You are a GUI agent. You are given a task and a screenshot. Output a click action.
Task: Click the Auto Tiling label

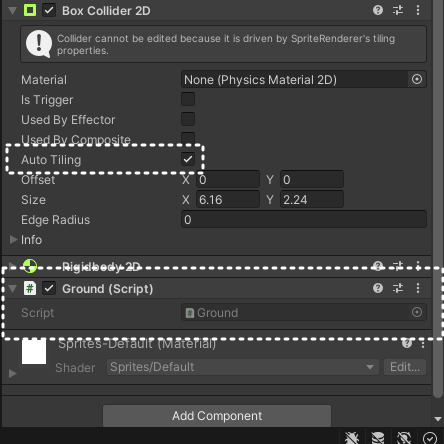click(x=51, y=160)
